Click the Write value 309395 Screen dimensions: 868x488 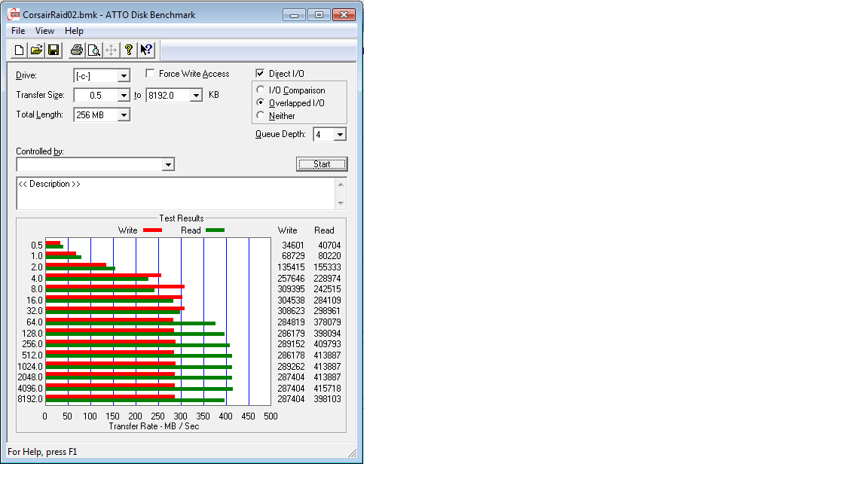point(291,289)
